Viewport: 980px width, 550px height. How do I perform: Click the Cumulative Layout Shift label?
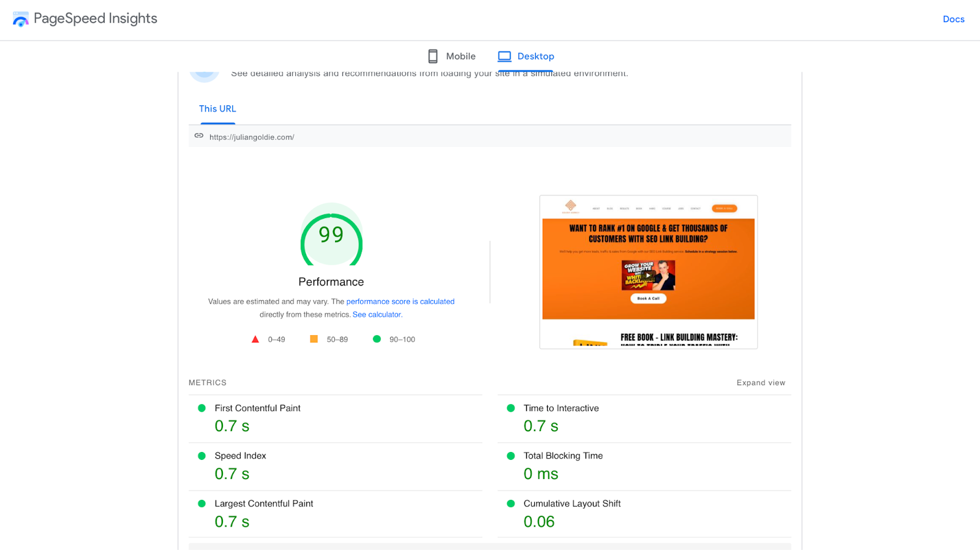[572, 503]
